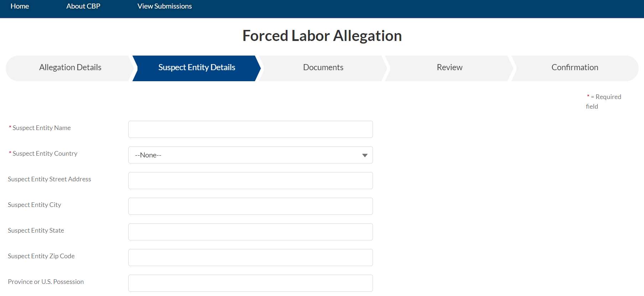644x296 pixels.
Task: Focus the Province or U.S. Possession field
Action: point(250,283)
